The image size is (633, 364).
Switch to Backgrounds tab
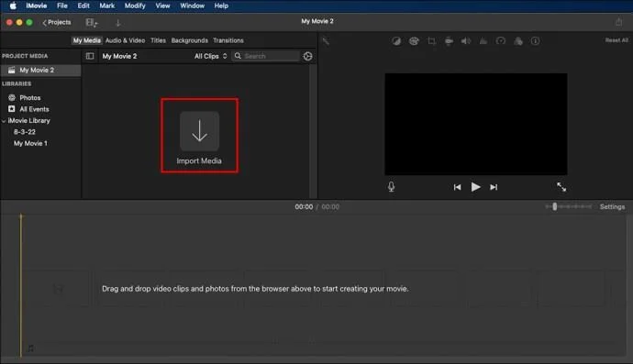(x=189, y=40)
